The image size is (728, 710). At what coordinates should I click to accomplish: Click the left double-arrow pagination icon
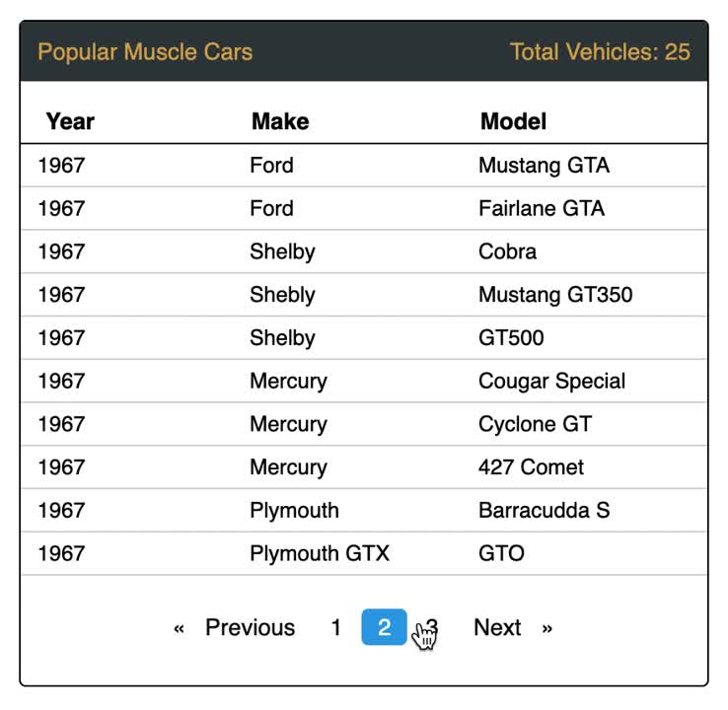pyautogui.click(x=179, y=628)
